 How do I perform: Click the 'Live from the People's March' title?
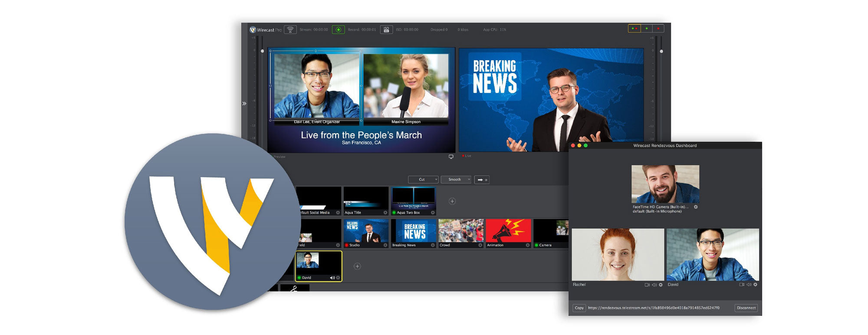pyautogui.click(x=361, y=135)
